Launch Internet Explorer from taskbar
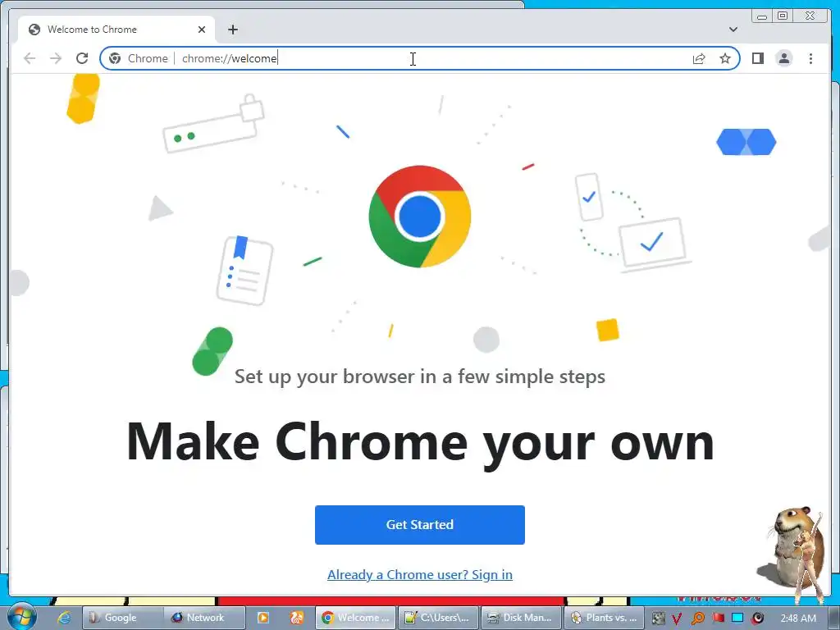840x630 pixels. tap(64, 618)
